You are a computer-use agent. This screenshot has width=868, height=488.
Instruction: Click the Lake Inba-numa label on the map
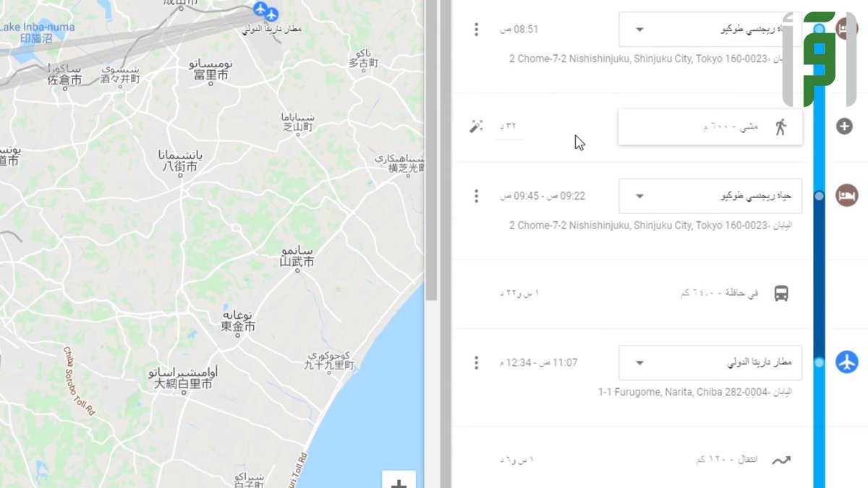click(36, 33)
